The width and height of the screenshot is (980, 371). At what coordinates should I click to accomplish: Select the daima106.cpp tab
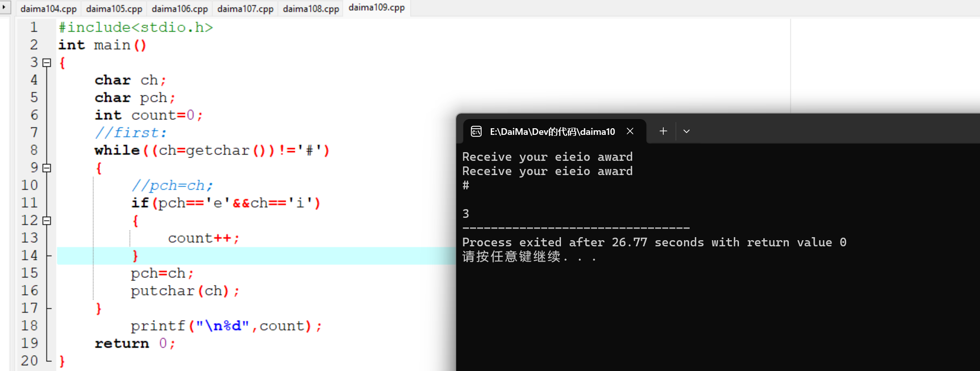pyautogui.click(x=180, y=9)
